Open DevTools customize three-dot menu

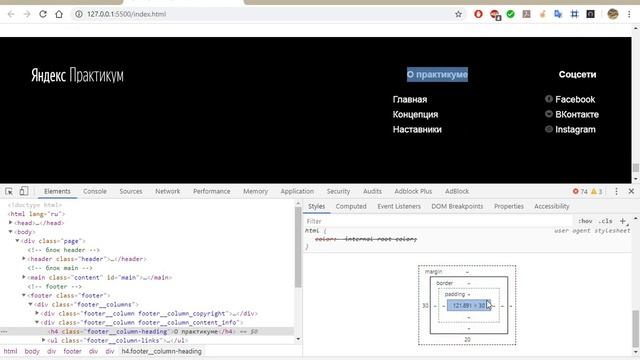click(x=616, y=191)
